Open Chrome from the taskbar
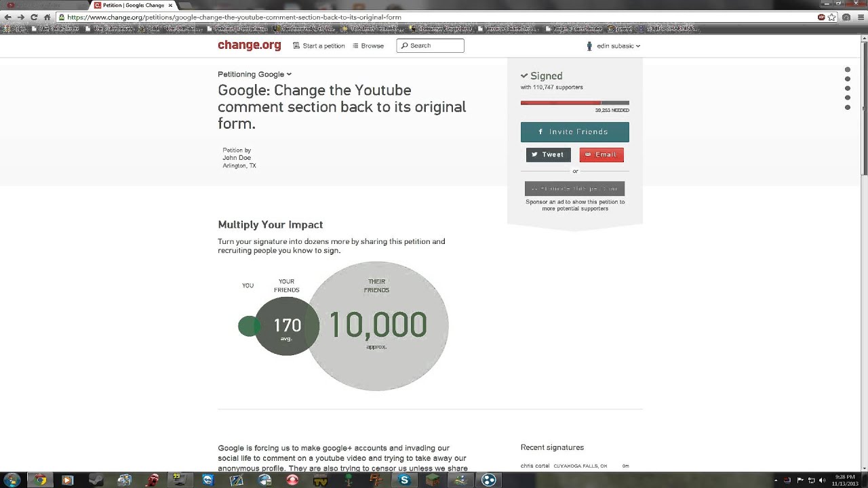868x488 pixels. pos(41,480)
